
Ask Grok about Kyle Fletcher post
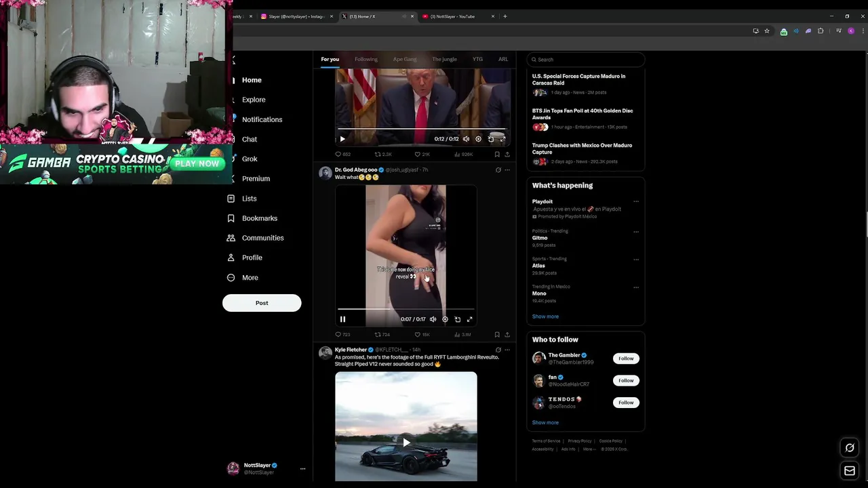(x=498, y=350)
